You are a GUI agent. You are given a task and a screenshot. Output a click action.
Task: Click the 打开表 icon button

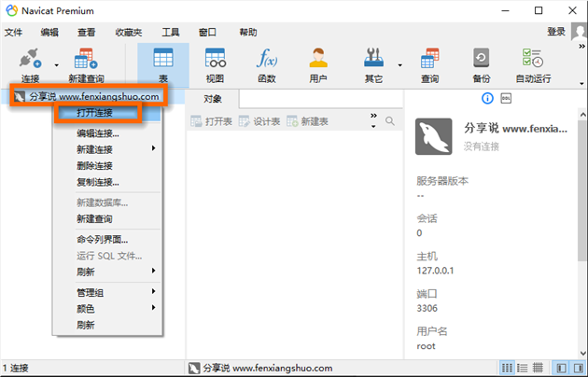[x=212, y=121]
